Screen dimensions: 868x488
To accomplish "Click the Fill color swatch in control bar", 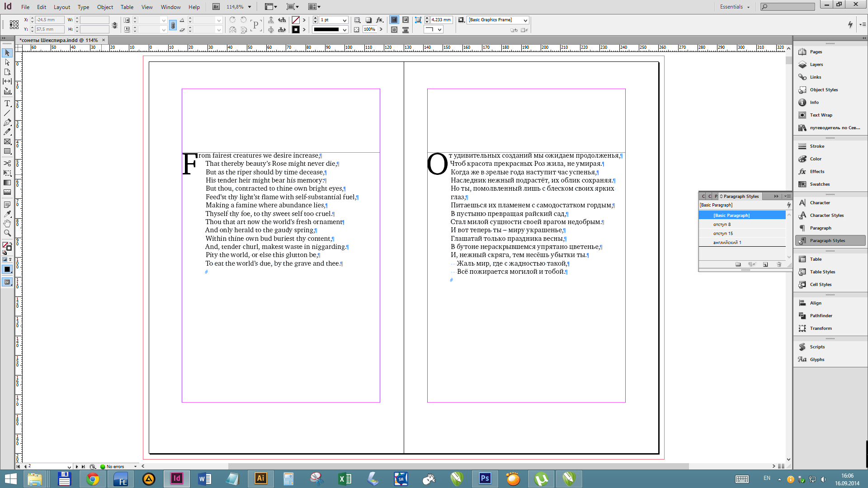I will (x=296, y=20).
